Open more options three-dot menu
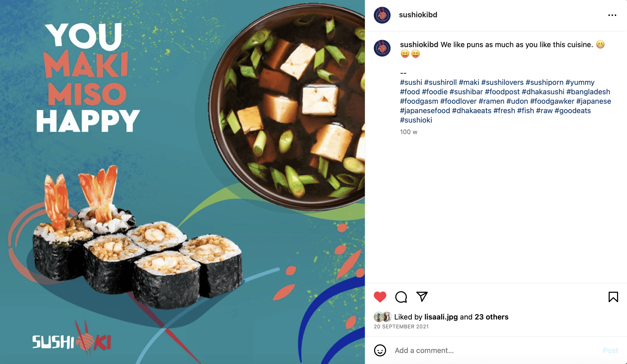This screenshot has width=627, height=364. pos(612,15)
